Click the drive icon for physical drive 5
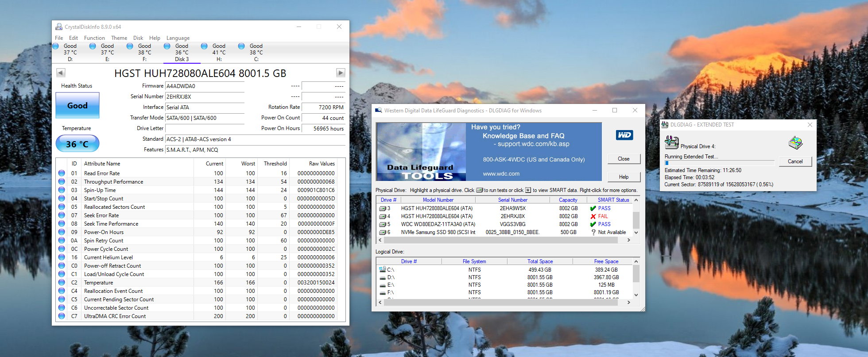868x357 pixels. [383, 224]
